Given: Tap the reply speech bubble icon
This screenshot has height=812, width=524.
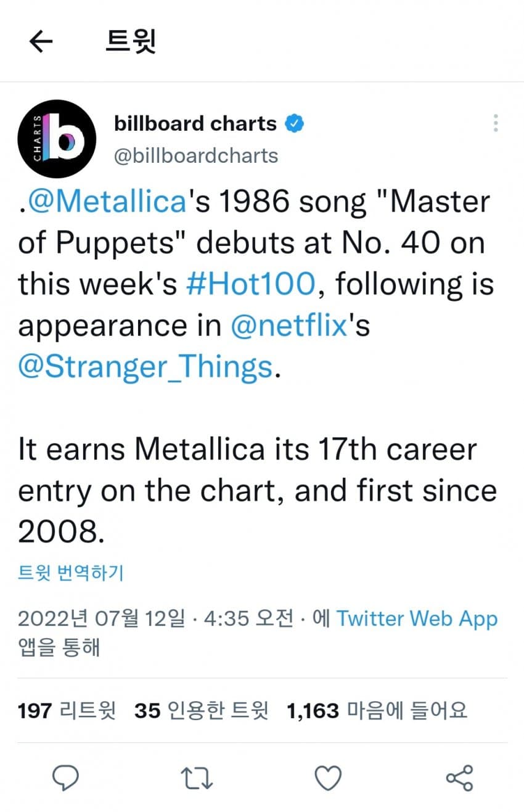Looking at the screenshot, I should pyautogui.click(x=65, y=778).
